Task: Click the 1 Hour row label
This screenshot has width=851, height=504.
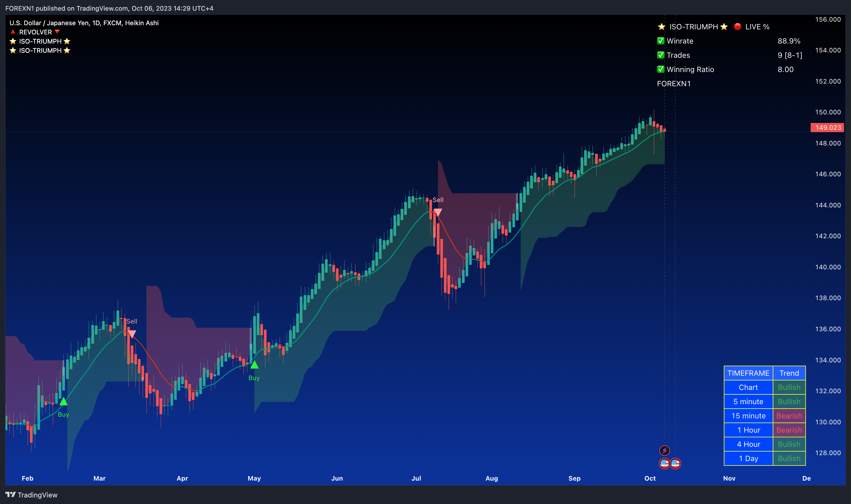Action: [748, 430]
